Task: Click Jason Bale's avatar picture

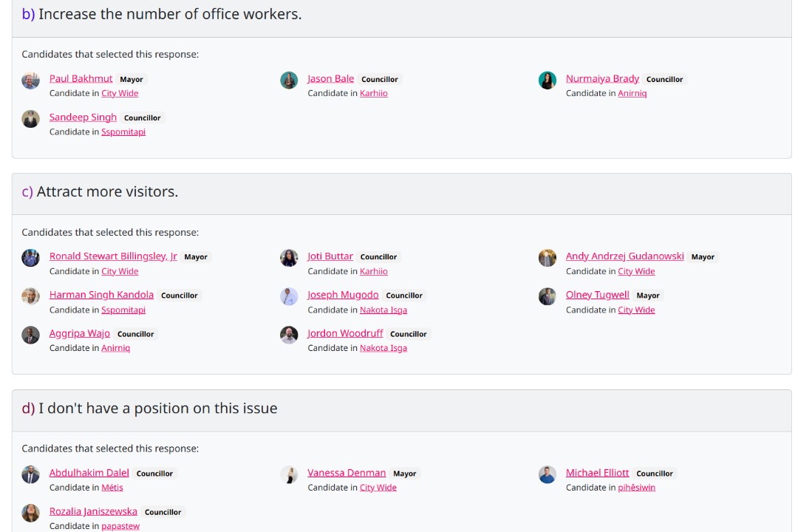Action: (x=289, y=81)
